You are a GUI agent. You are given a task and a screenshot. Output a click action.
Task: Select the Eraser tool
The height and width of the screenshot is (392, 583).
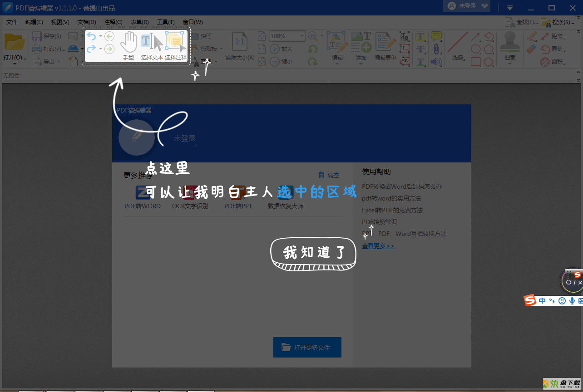[x=531, y=49]
